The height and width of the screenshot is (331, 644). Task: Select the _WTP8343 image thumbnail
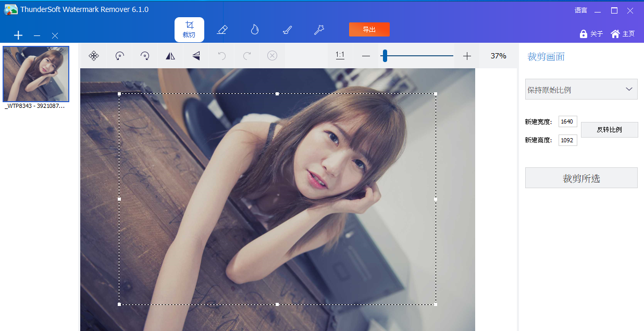tap(36, 74)
